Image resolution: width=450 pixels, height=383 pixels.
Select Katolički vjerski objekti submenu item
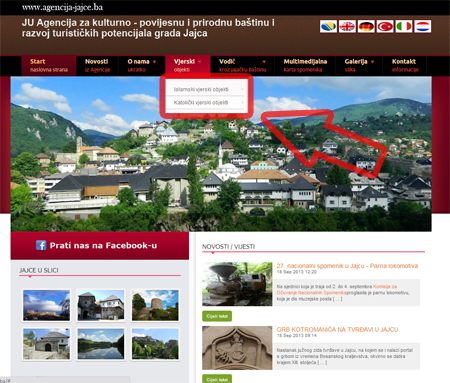[x=207, y=103]
